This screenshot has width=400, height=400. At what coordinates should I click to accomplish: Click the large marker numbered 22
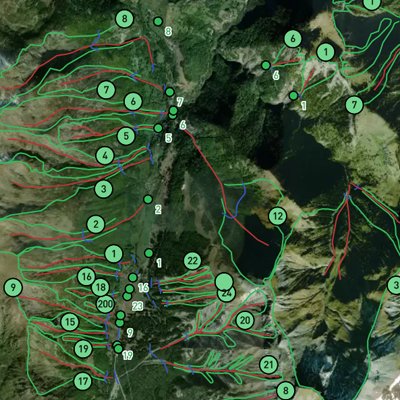coord(192,261)
